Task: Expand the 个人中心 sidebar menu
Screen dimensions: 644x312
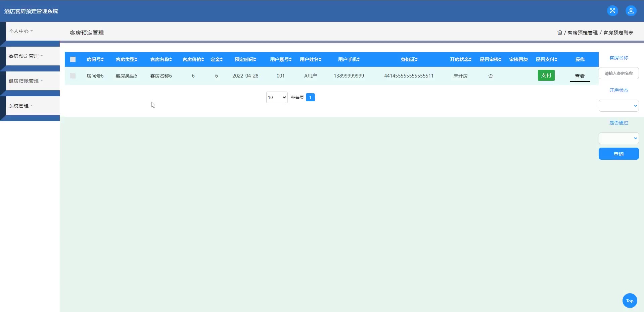Action: click(21, 31)
